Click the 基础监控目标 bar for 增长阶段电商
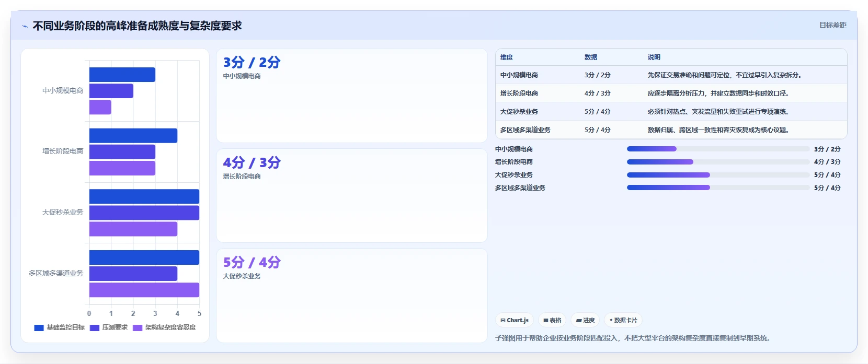 click(133, 136)
